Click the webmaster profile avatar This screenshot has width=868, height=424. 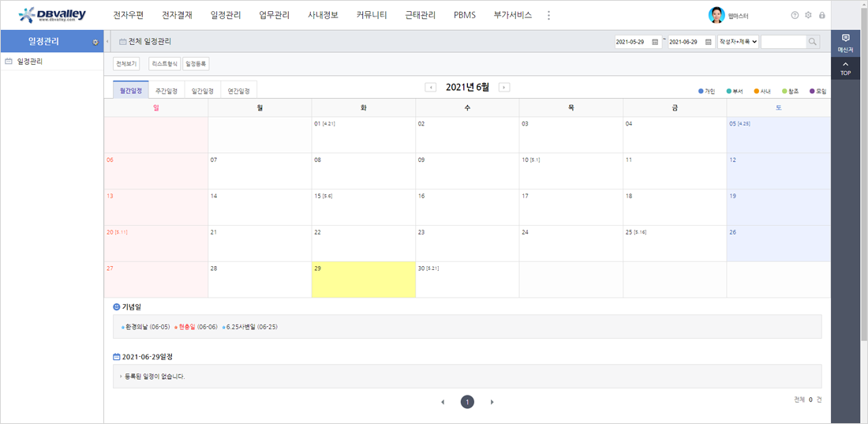[716, 16]
